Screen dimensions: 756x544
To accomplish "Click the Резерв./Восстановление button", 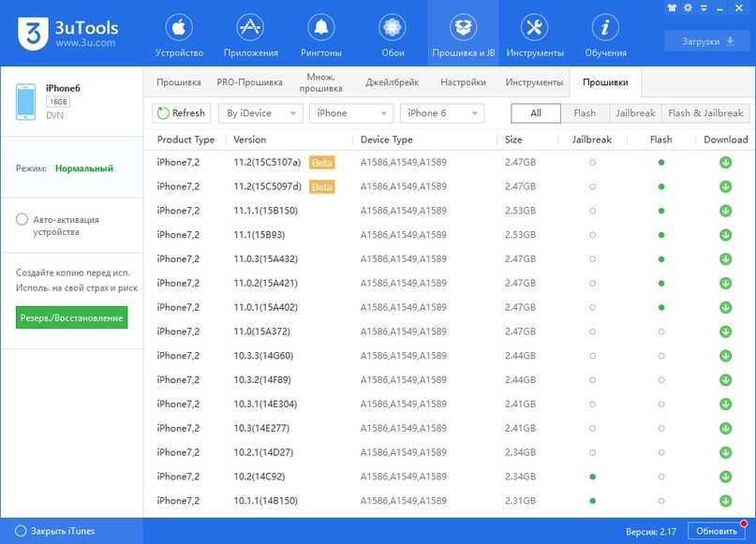I will [x=72, y=317].
